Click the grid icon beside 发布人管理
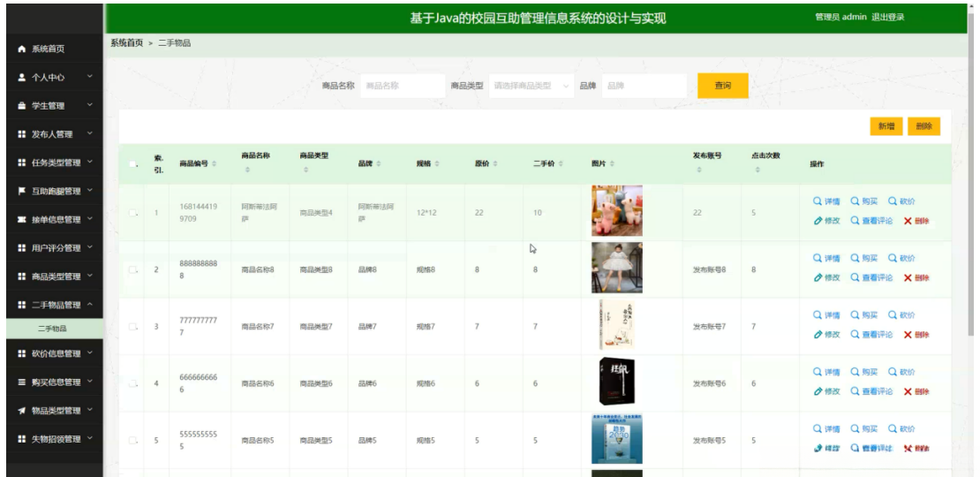 coord(22,134)
